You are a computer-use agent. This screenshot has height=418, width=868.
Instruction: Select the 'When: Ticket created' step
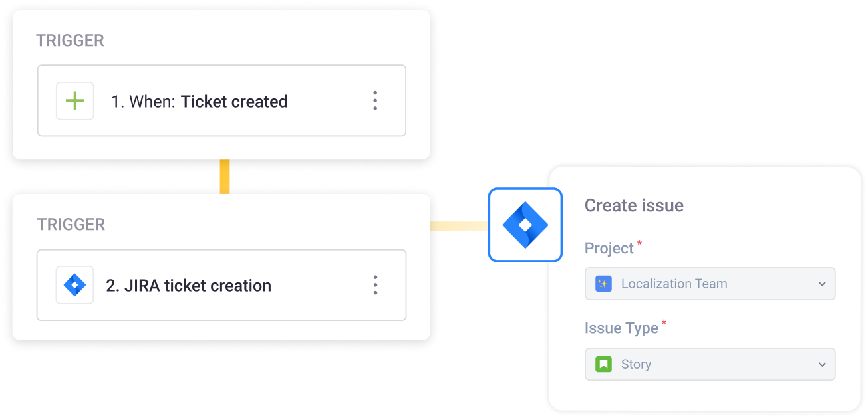[x=221, y=101]
